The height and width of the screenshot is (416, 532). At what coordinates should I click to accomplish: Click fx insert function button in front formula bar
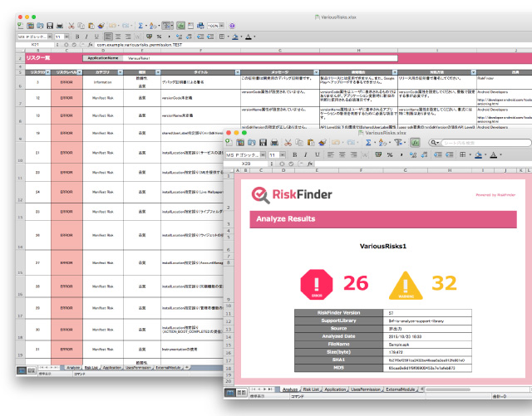[x=310, y=164]
